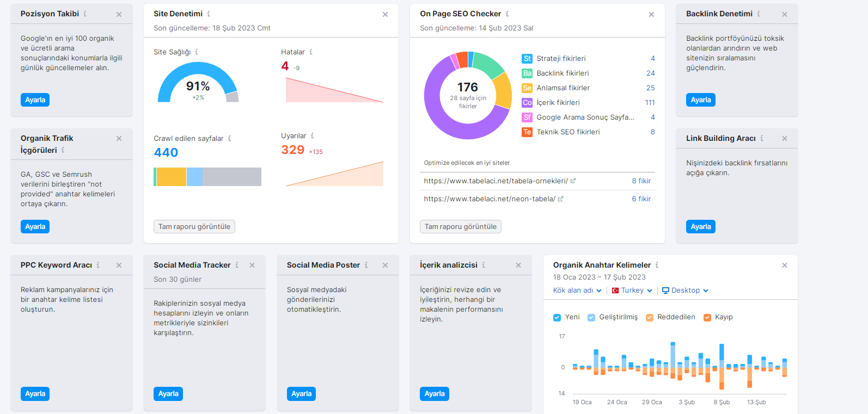
Task: Open the Desktop device dropdown
Action: [x=685, y=291]
